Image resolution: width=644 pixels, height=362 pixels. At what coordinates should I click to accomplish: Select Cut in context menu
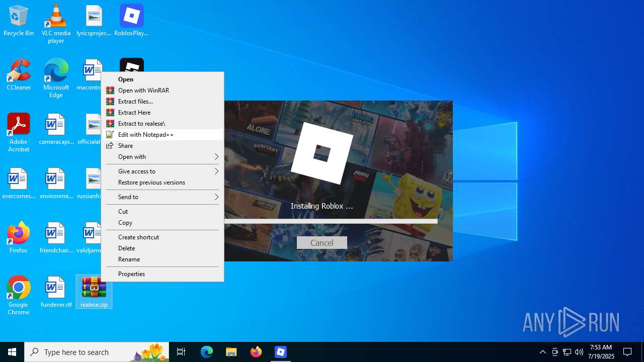point(163,212)
